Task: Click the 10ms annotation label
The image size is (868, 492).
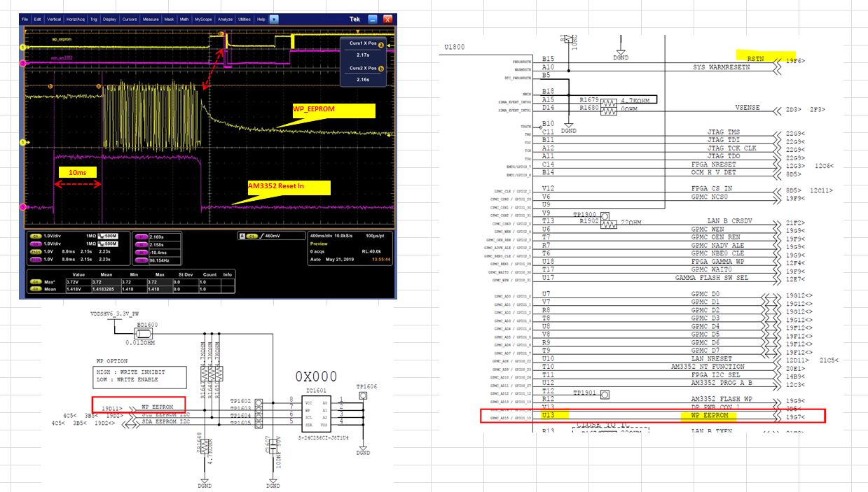Action: tap(78, 171)
